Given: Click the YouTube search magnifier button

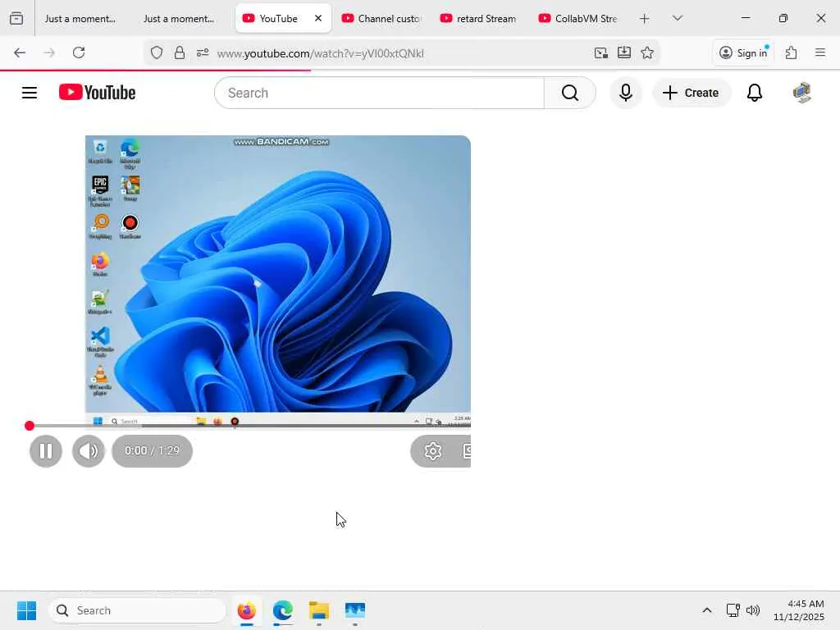Looking at the screenshot, I should tap(570, 93).
